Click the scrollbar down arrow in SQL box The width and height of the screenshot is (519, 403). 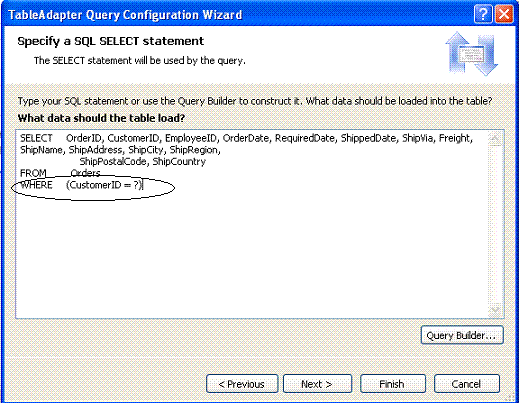pos(495,310)
